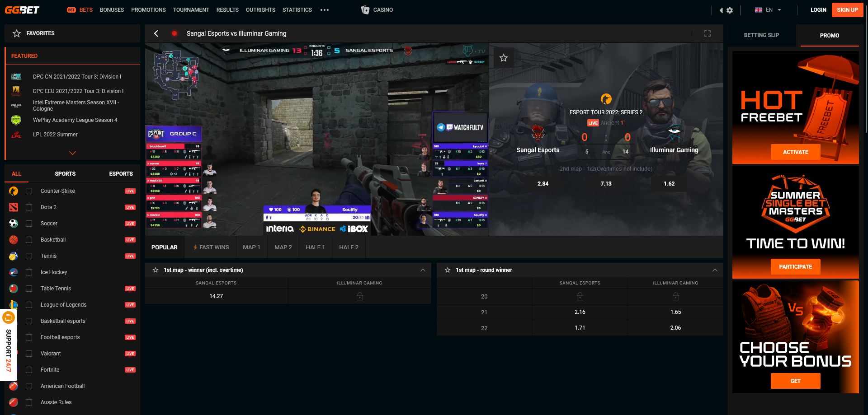Select the ESPORTS filter tab
Image resolution: width=868 pixels, height=415 pixels.
tap(121, 174)
